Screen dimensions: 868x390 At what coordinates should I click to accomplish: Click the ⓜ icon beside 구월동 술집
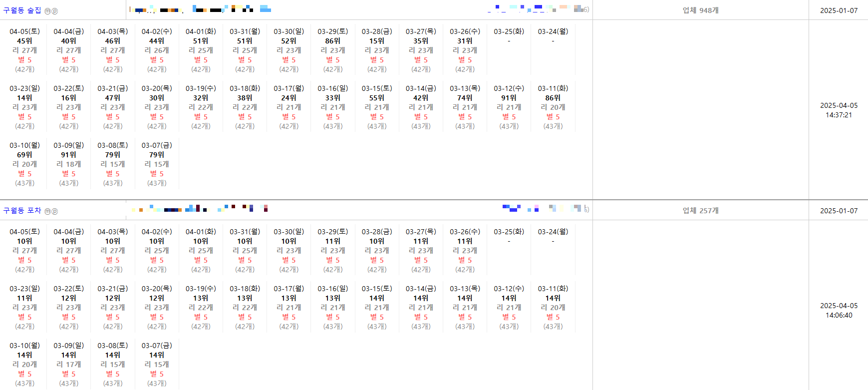[47, 11]
